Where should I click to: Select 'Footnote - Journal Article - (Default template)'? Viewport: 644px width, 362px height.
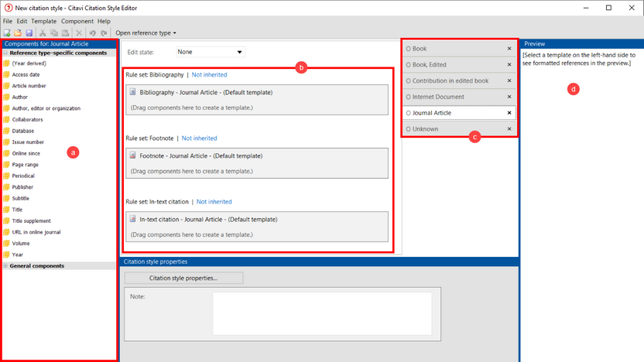click(x=200, y=156)
